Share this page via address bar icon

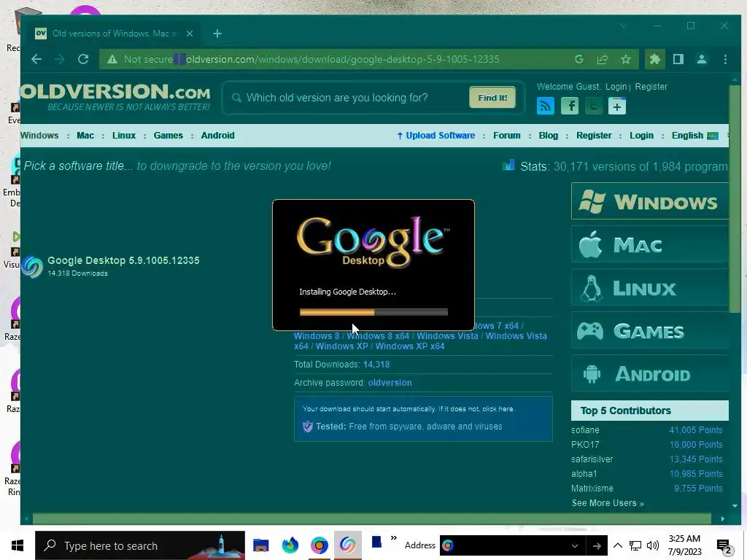click(x=602, y=59)
